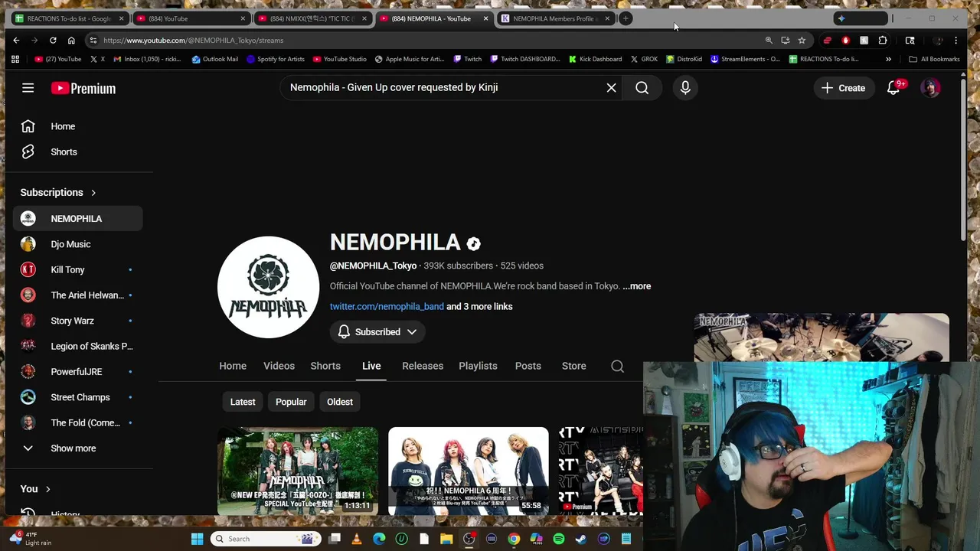The image size is (980, 551).
Task: Open Street Champs subscription
Action: 77,397
